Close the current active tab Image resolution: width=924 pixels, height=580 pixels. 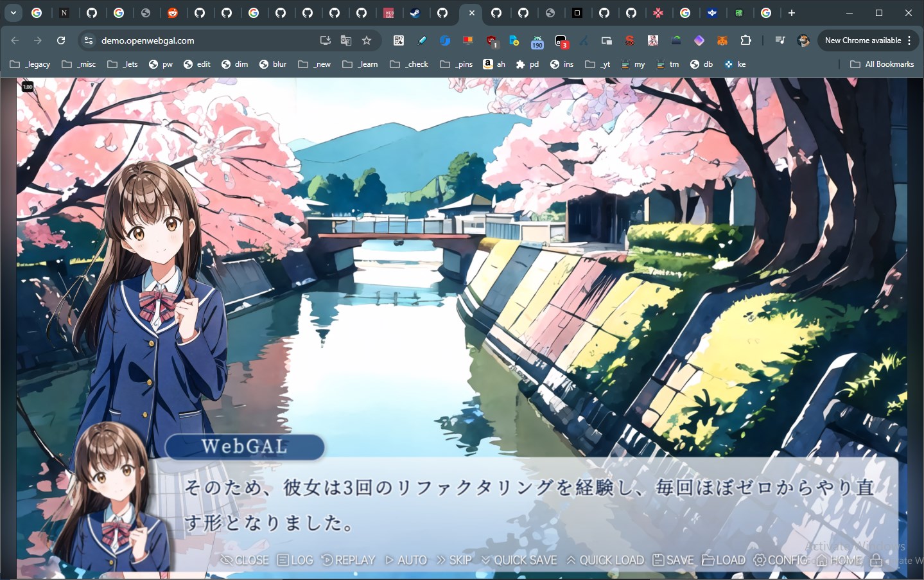[x=471, y=13]
